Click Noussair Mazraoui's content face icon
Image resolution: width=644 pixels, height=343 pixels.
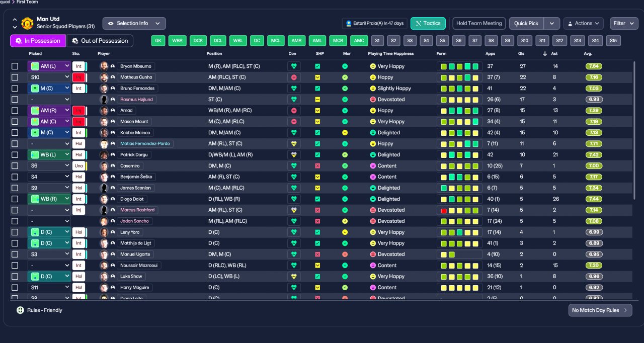tap(373, 266)
